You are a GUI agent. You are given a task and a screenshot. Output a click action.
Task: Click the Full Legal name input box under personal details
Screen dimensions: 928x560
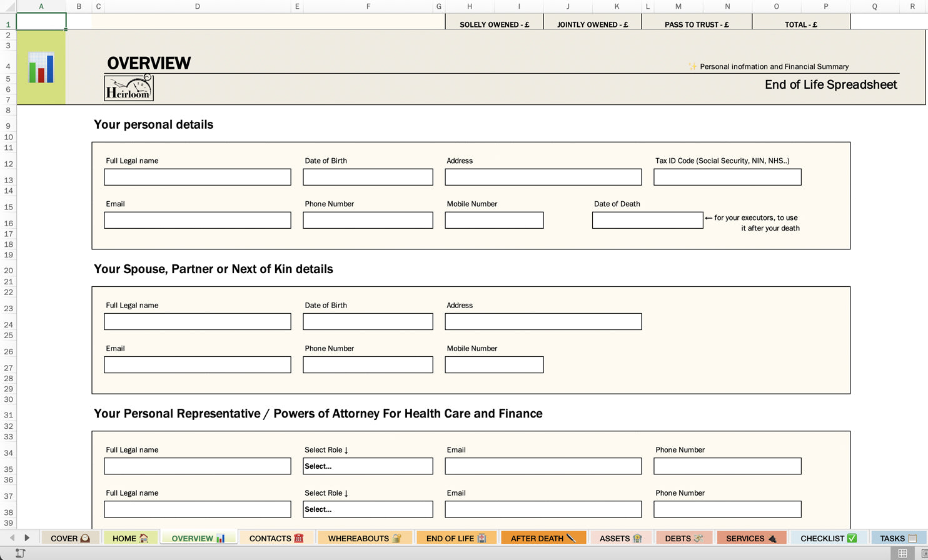(x=197, y=177)
